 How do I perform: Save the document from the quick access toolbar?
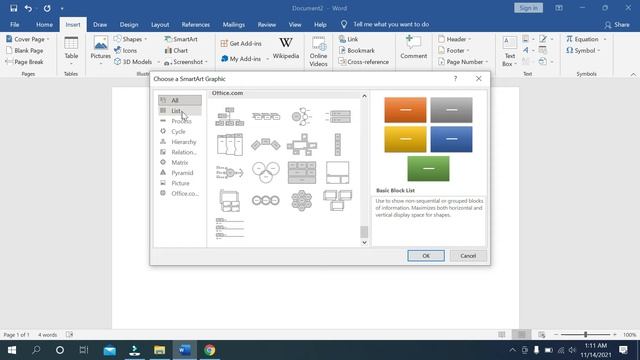click(x=13, y=8)
